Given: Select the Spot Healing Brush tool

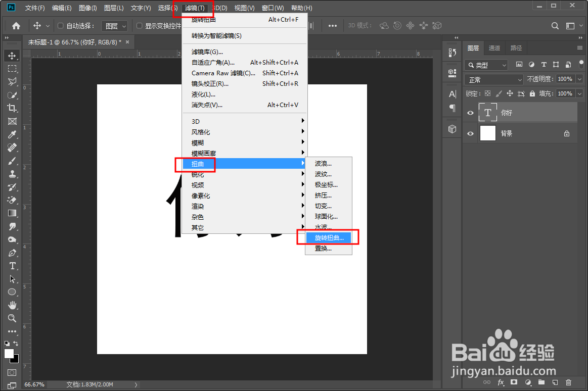Looking at the screenshot, I should [x=12, y=148].
